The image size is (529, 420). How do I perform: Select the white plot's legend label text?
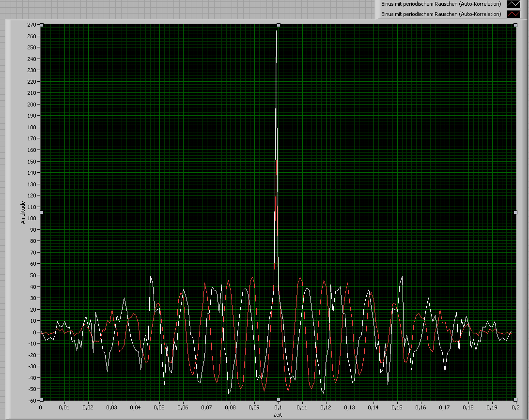[x=441, y=4]
